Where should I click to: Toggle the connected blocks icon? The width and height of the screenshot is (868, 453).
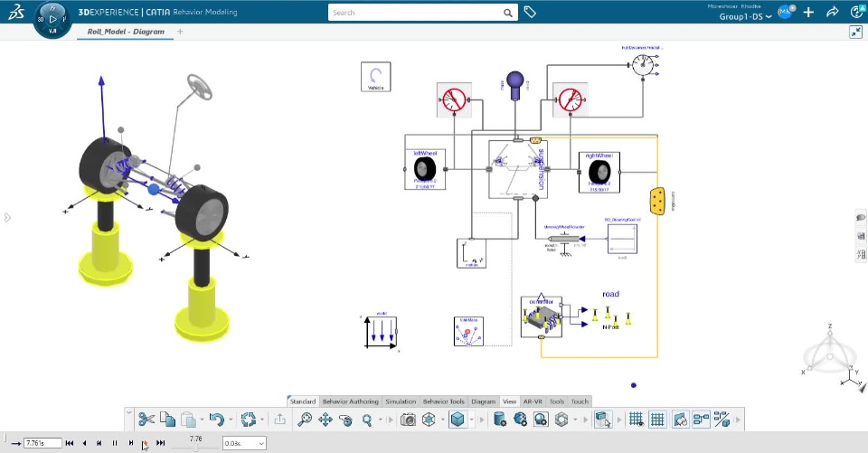click(701, 420)
